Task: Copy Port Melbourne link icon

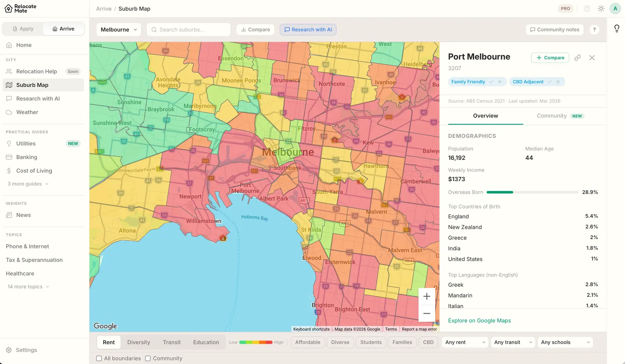Action: [x=577, y=58]
